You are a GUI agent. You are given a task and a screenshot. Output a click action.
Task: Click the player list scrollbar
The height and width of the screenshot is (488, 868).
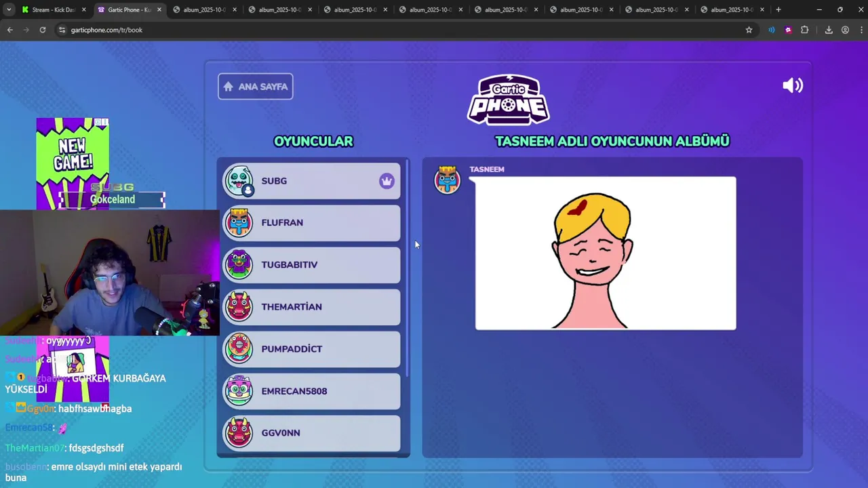[x=407, y=268]
